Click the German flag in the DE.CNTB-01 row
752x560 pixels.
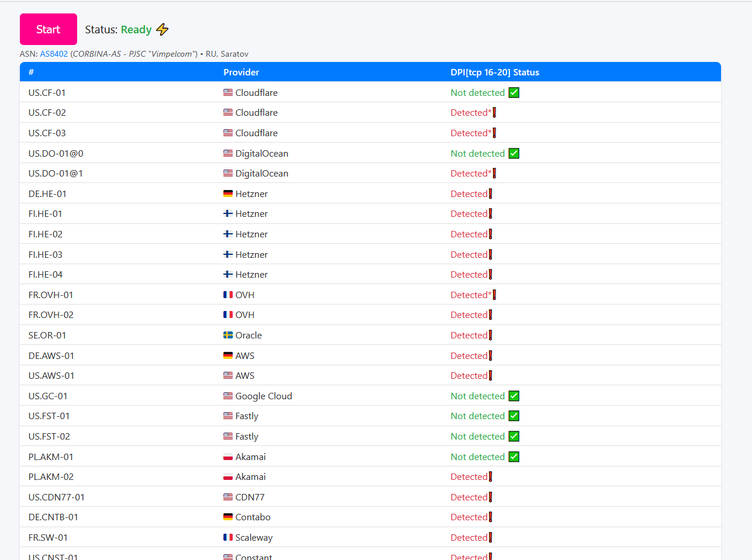click(228, 517)
